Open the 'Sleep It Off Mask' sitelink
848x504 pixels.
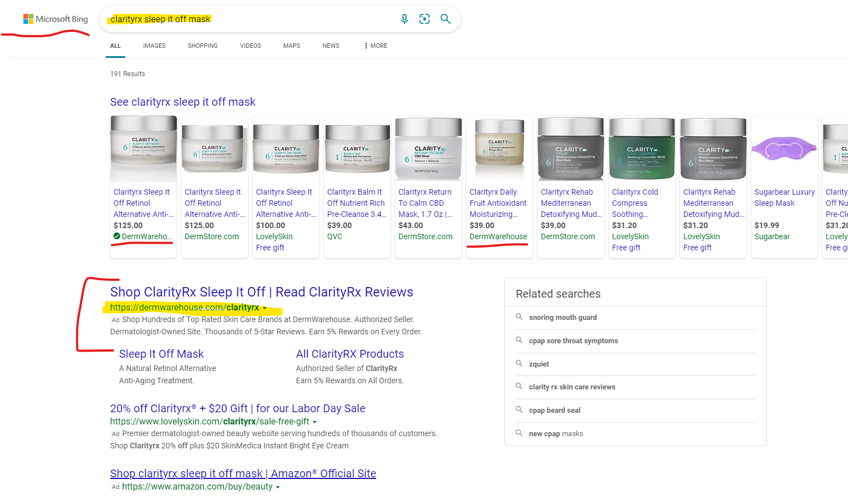161,354
